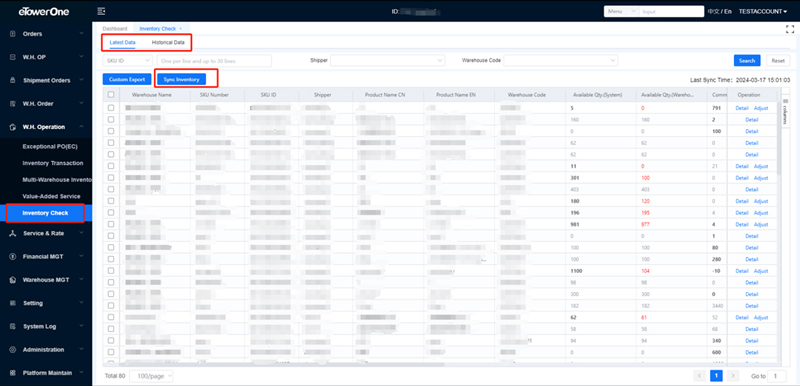
Task: Toggle the select-all checkbox in table header
Action: [111, 95]
